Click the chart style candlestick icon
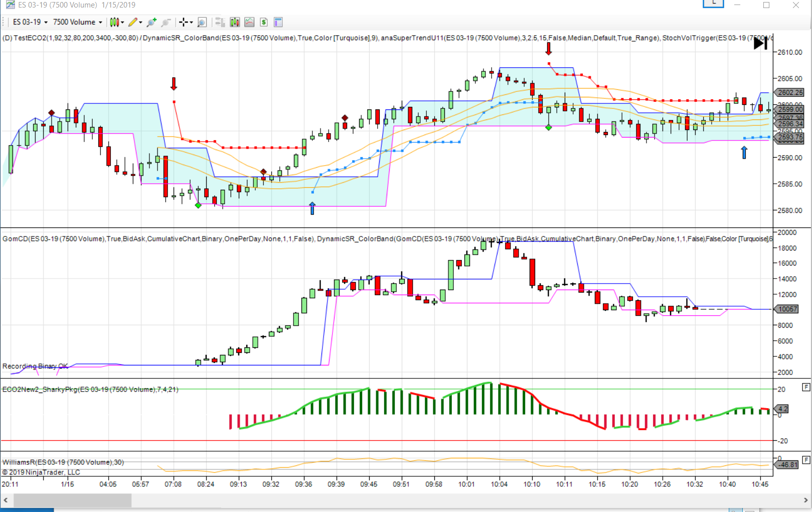Image resolution: width=812 pixels, height=512 pixels. pos(114,22)
